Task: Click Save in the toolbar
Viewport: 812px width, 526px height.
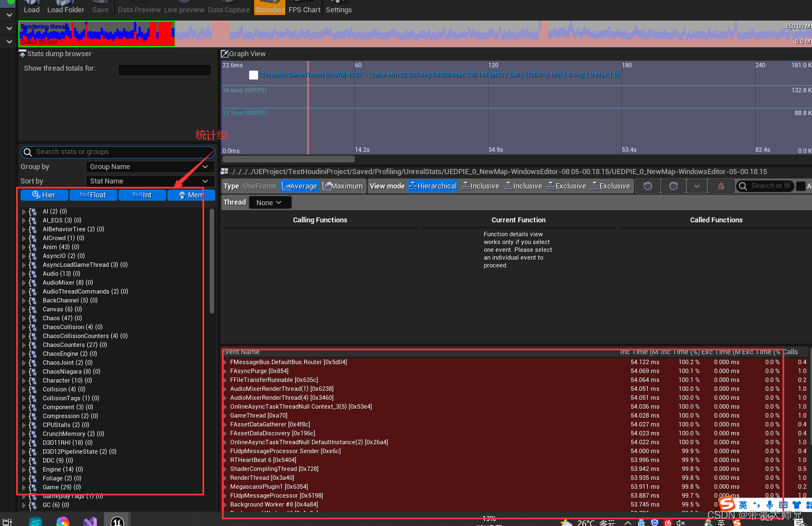Action: pyautogui.click(x=100, y=7)
